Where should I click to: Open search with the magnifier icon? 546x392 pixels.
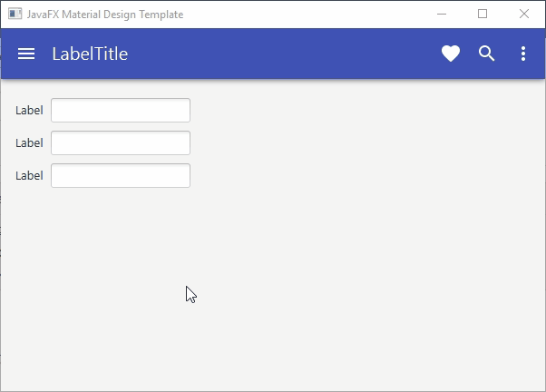point(487,54)
